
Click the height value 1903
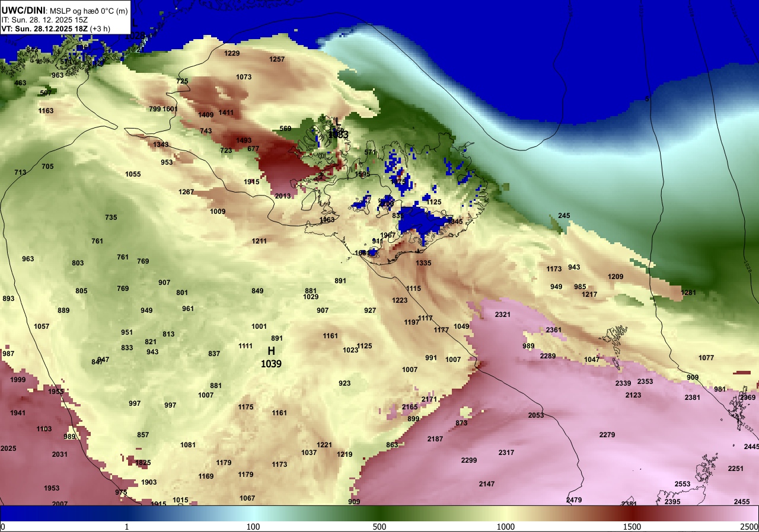pos(149,482)
